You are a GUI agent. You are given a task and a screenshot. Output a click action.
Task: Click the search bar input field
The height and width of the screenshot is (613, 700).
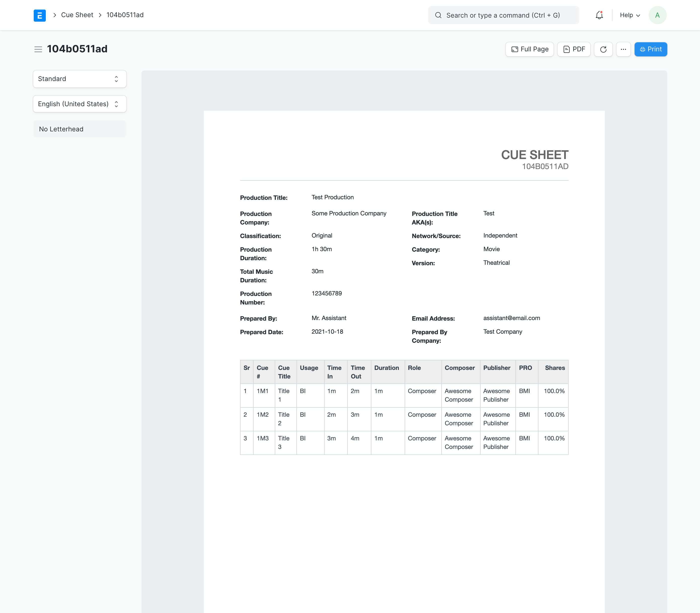click(x=504, y=15)
